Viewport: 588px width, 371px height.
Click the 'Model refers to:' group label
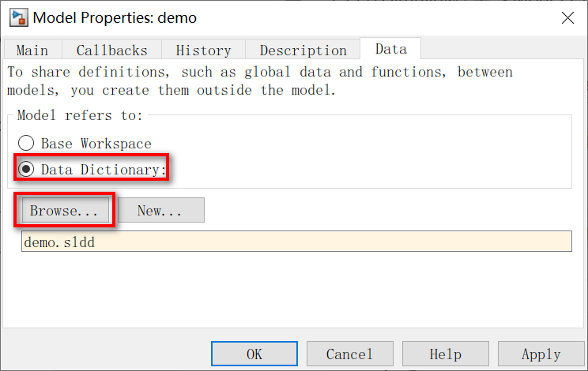(81, 115)
